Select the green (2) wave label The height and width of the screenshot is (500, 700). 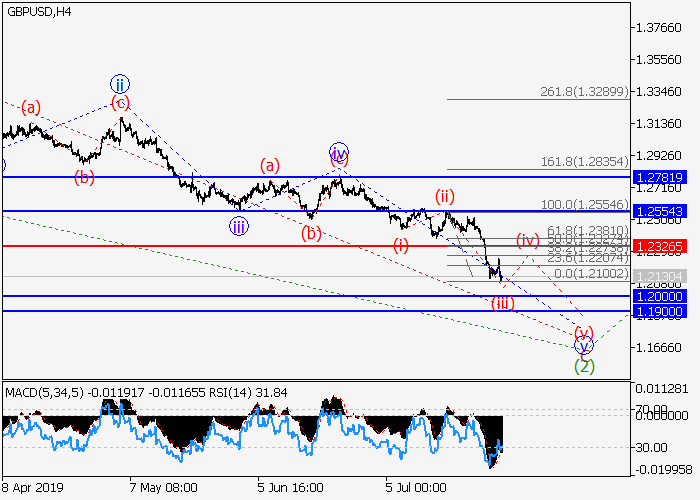click(584, 366)
